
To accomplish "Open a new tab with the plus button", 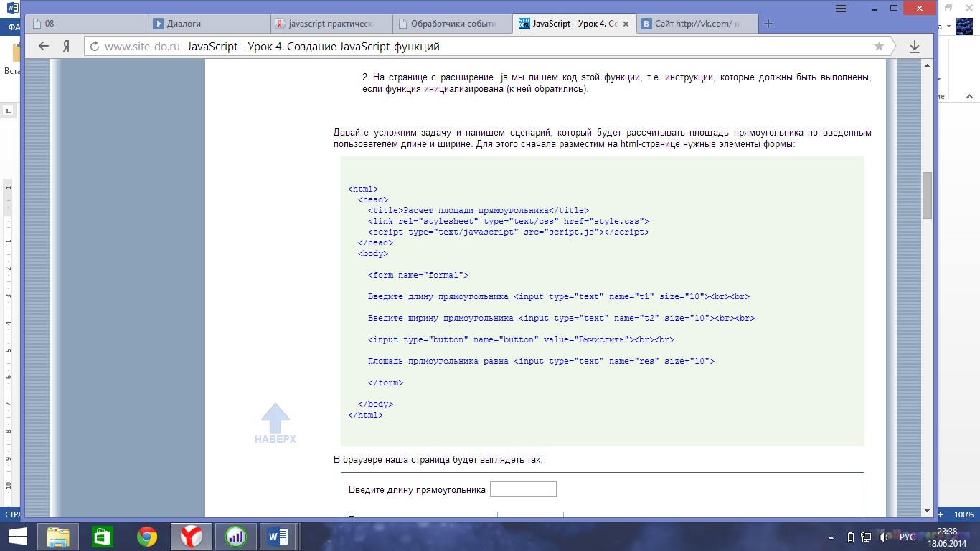I will [x=768, y=24].
